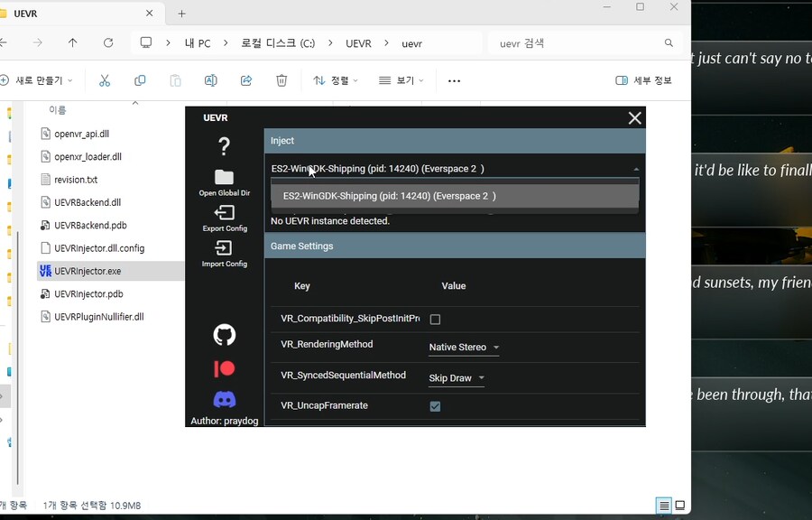Click the Delete trash icon in Explorer toolbar
The width and height of the screenshot is (812, 520).
[281, 80]
